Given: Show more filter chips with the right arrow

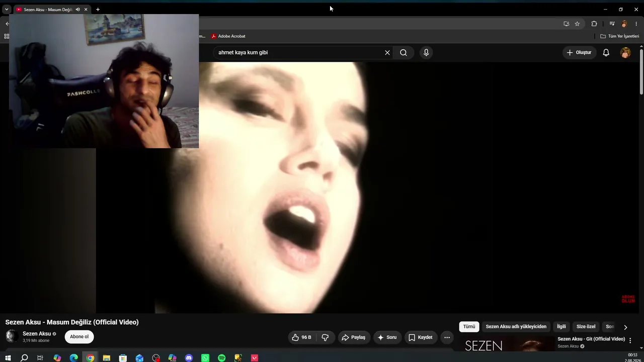Looking at the screenshot, I should 625,327.
